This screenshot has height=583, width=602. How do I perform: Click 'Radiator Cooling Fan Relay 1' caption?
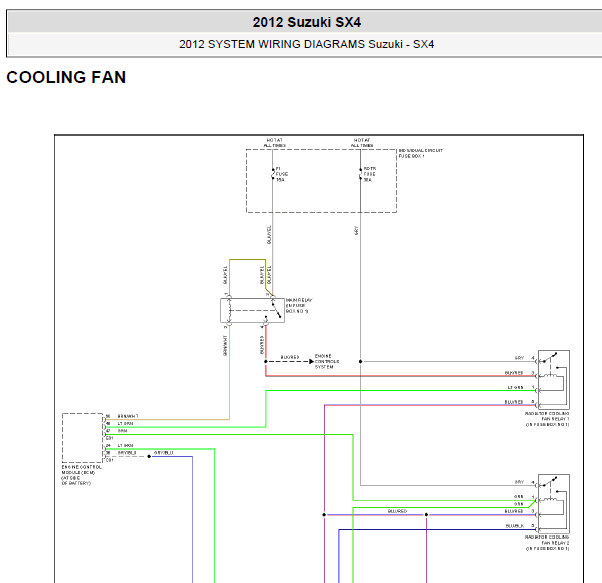547,419
